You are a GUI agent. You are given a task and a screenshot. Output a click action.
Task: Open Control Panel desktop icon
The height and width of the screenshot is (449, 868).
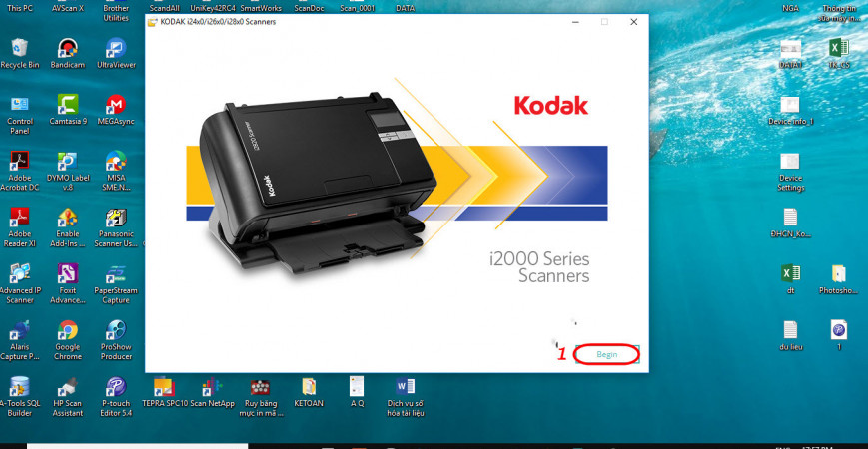20,115
